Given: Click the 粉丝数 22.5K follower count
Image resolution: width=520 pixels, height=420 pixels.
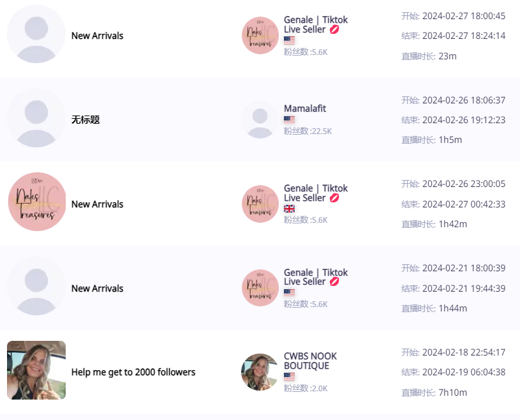Looking at the screenshot, I should pyautogui.click(x=308, y=131).
